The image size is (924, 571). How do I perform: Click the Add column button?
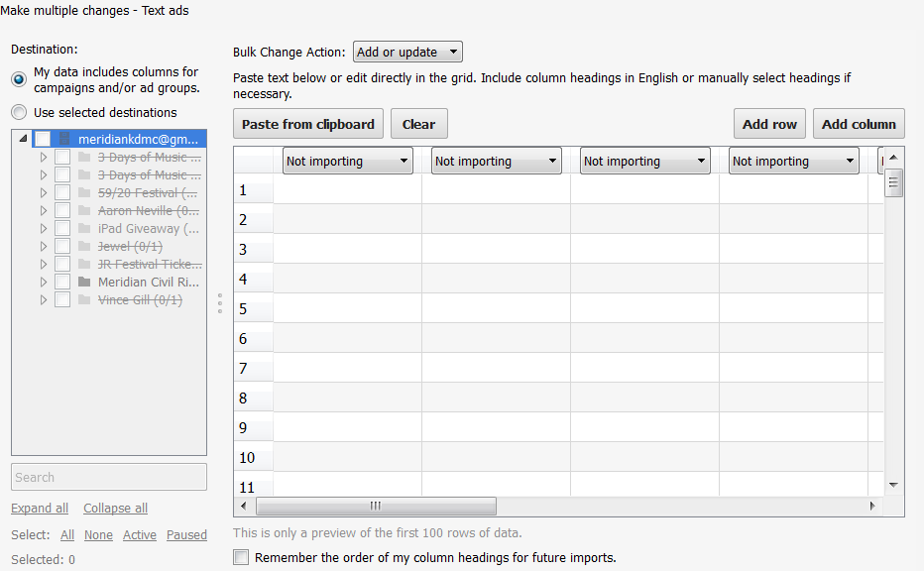point(859,123)
